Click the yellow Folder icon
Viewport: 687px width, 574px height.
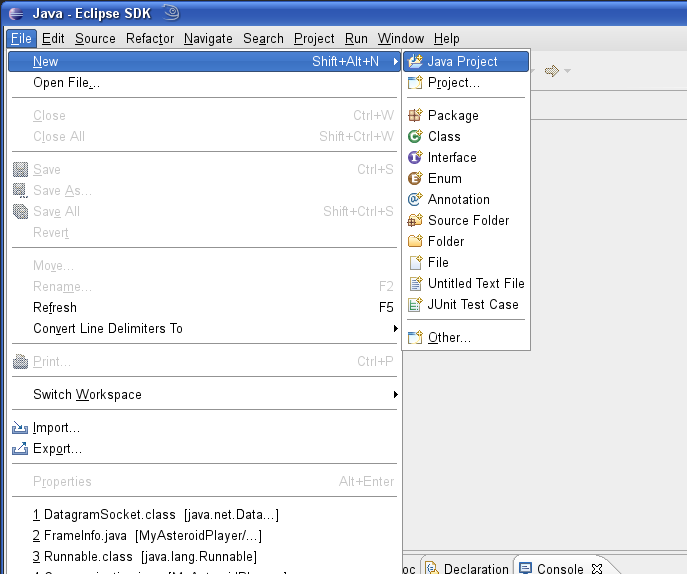[x=415, y=241]
